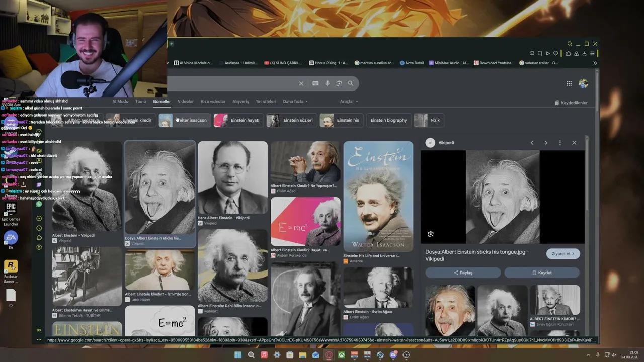
Task: Click the heart bookmark icon in Opera
Action: pos(556,54)
